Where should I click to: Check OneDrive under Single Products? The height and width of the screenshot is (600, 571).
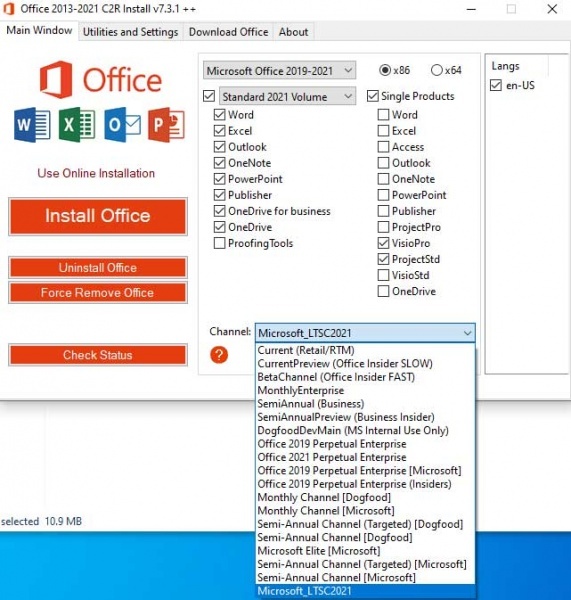pyautogui.click(x=383, y=291)
